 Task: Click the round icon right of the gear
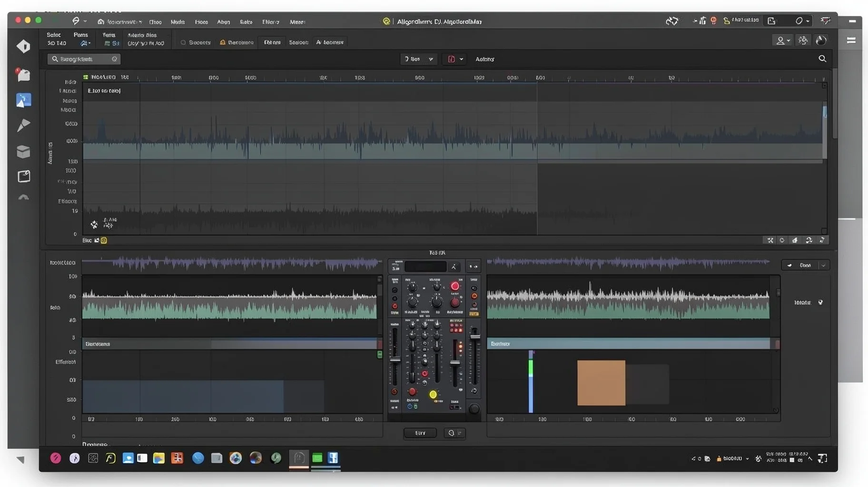(x=821, y=40)
